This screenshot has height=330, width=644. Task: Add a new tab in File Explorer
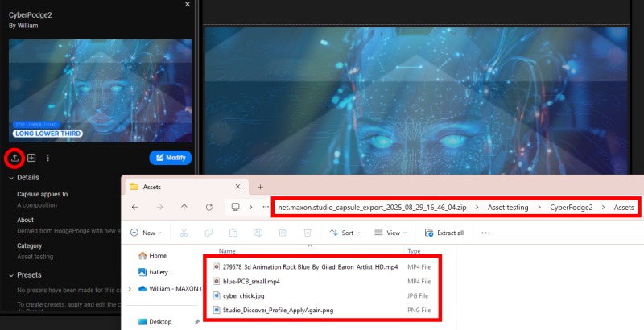tap(260, 187)
